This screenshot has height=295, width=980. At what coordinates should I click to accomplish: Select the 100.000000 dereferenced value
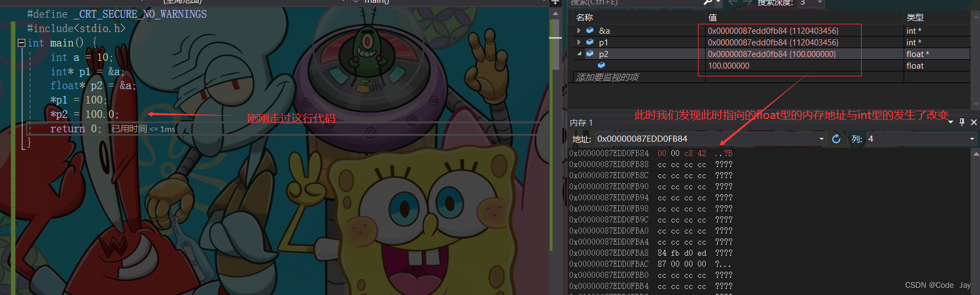click(x=728, y=65)
